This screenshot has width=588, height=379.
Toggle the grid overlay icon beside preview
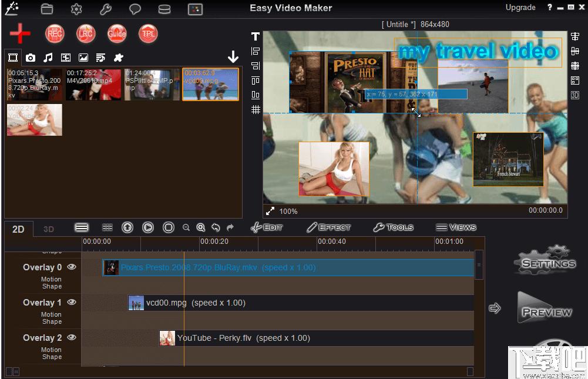coord(256,109)
